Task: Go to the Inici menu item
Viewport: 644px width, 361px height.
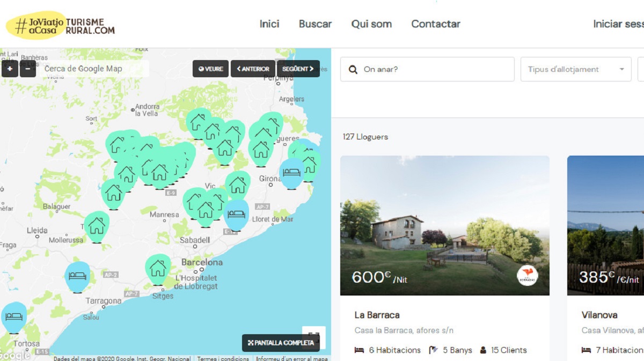Action: click(269, 24)
